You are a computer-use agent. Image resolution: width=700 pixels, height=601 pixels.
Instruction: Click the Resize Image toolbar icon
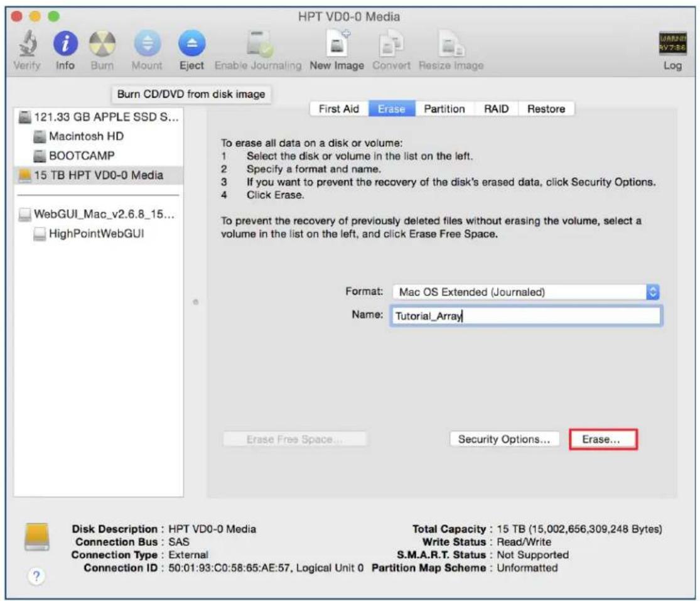click(x=451, y=44)
